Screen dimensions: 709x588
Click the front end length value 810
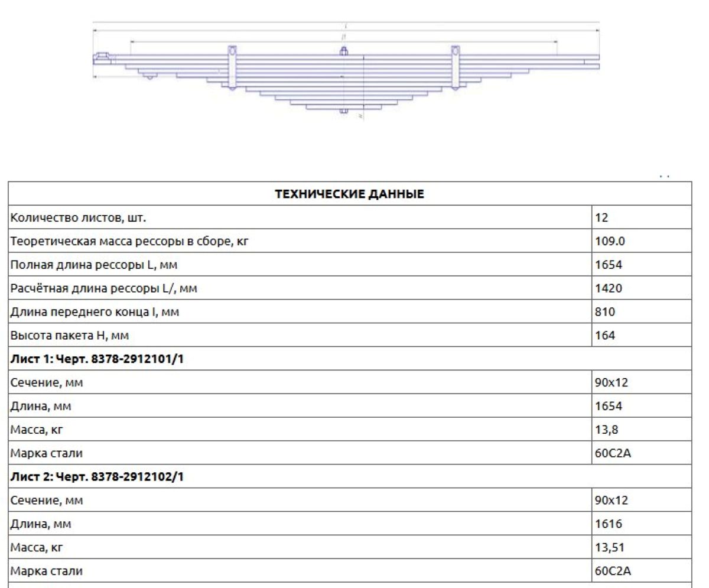(x=604, y=312)
